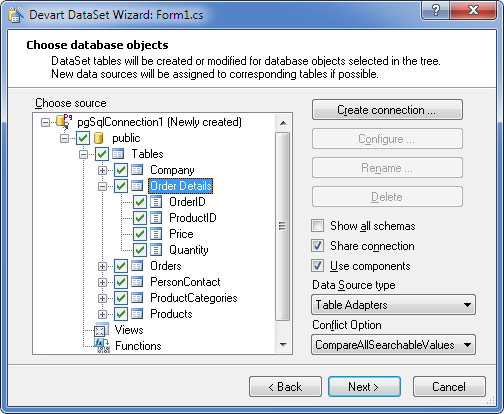
Task: Close the wizard window
Action: click(x=473, y=10)
